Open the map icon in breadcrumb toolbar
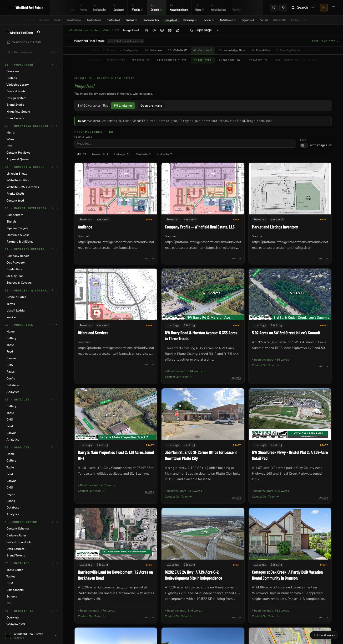The width and height of the screenshot is (343, 644). point(170,30)
